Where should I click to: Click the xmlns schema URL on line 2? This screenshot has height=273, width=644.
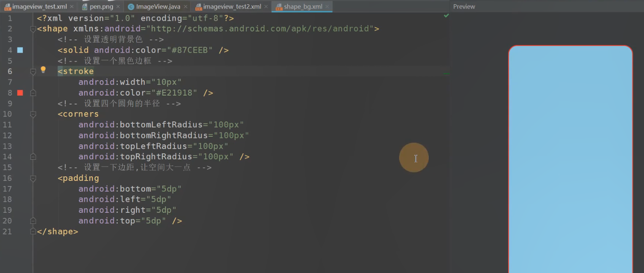pos(260,29)
